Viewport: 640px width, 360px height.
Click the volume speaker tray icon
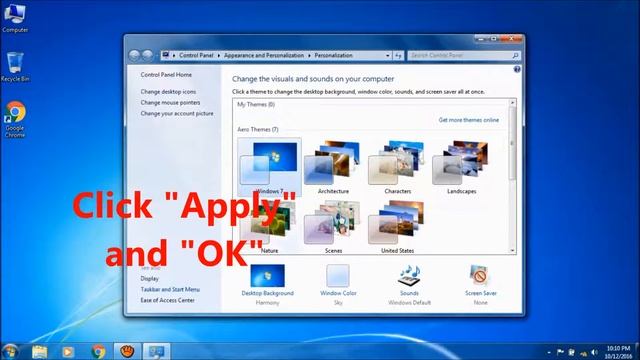click(595, 352)
